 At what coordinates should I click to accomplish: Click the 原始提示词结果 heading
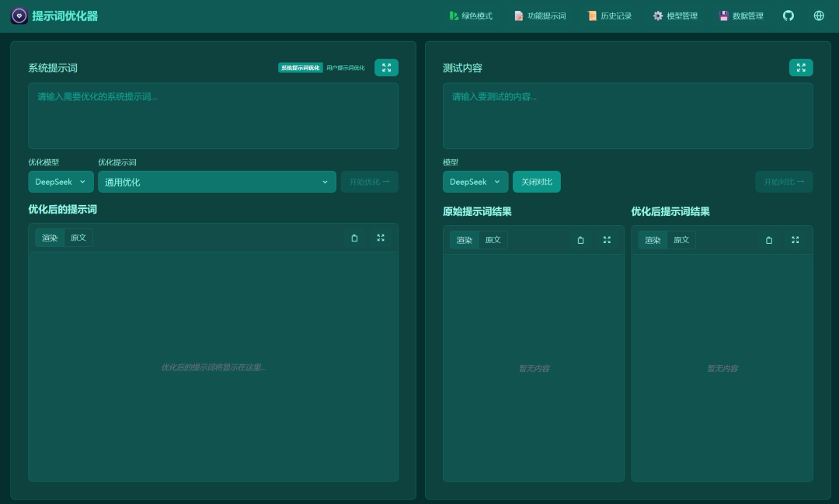[477, 212]
